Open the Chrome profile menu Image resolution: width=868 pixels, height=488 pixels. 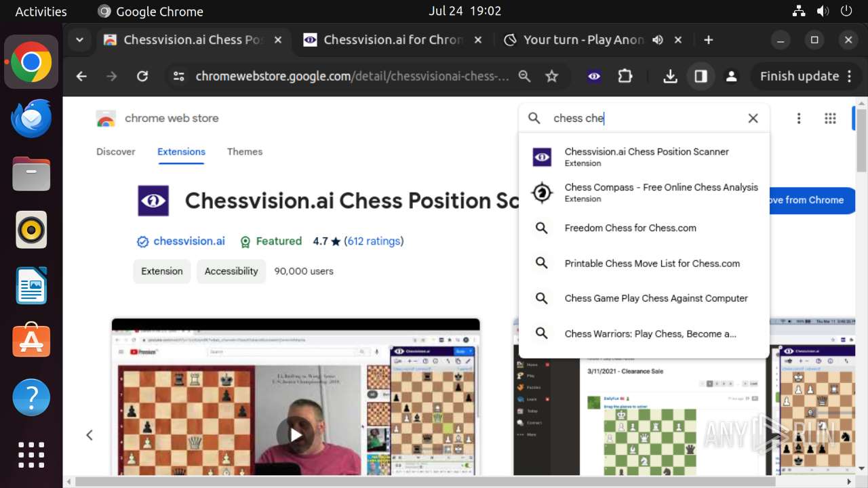(731, 77)
